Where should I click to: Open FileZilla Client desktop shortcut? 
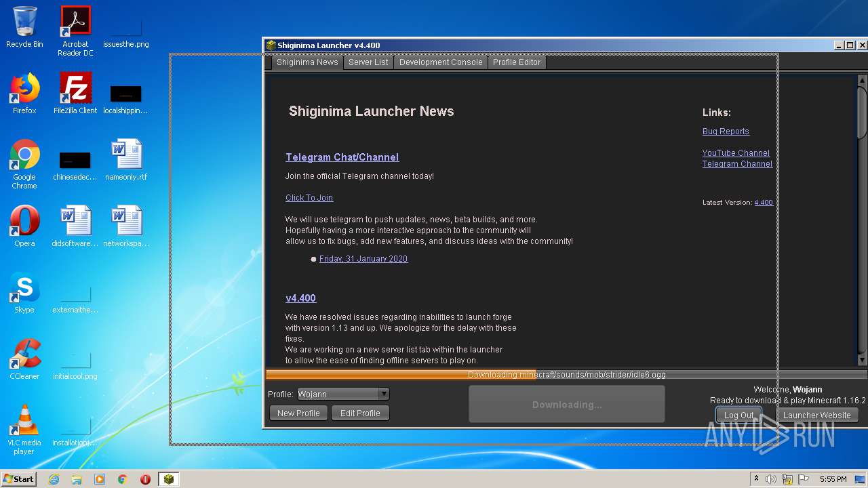point(75,94)
